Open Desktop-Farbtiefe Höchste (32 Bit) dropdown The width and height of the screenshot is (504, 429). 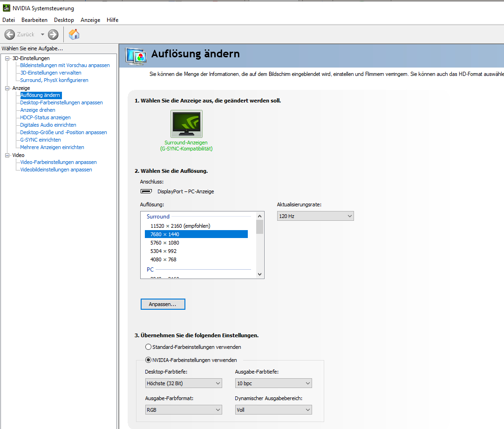184,383
